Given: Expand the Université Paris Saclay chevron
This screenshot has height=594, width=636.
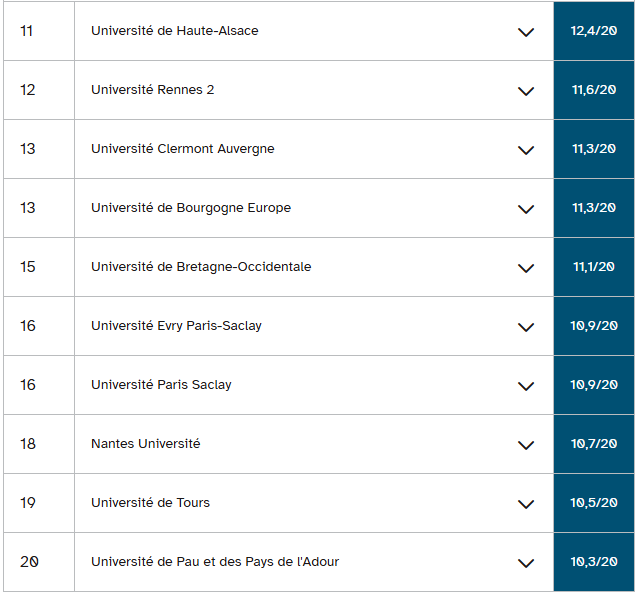Looking at the screenshot, I should [x=526, y=386].
